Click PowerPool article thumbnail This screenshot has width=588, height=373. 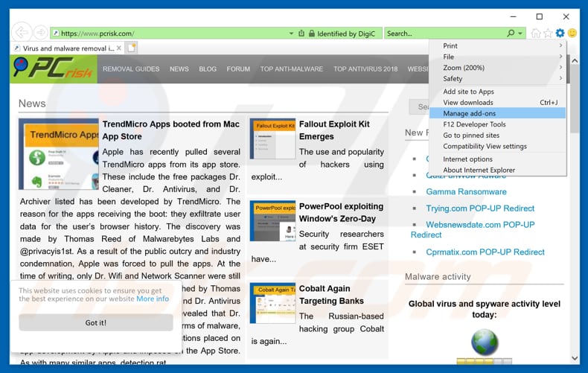272,220
